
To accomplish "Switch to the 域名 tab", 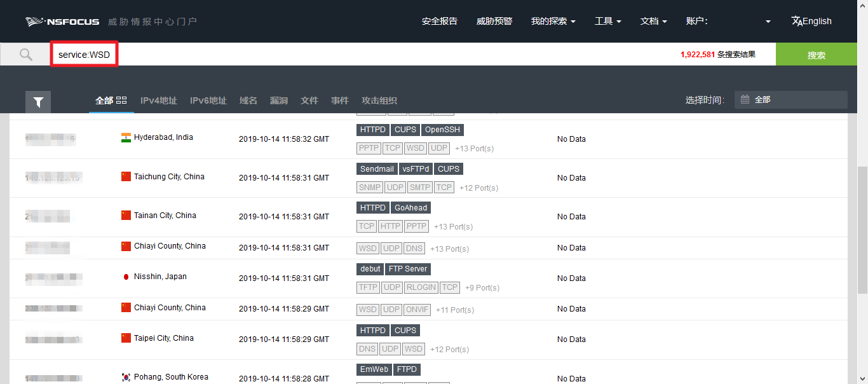I will pos(248,100).
